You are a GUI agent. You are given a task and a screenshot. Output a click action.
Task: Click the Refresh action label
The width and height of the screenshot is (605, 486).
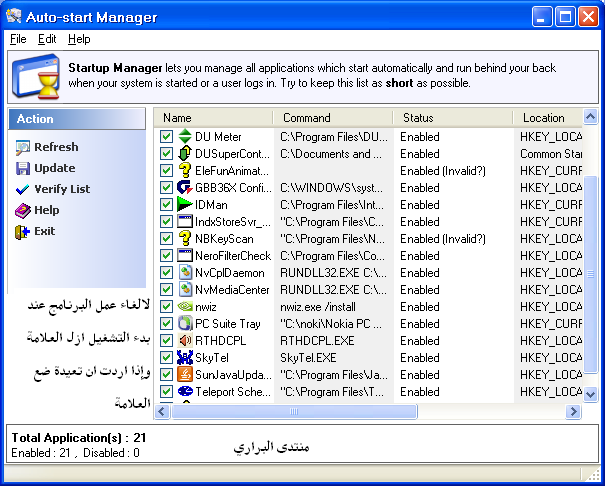click(x=56, y=147)
